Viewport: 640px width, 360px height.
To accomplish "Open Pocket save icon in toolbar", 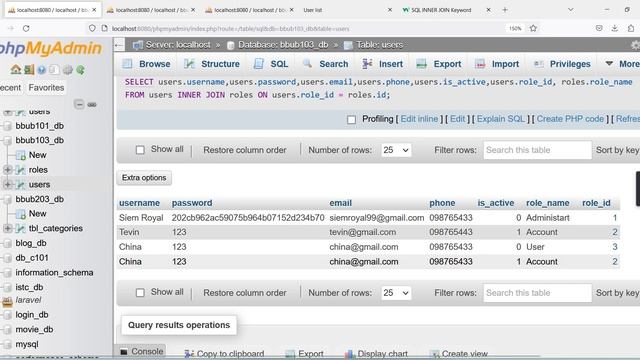I will coord(599,28).
